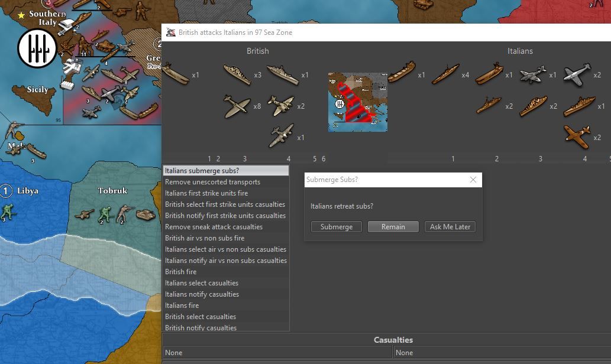Click the British strategic bomber at bottom of British units
Image resolution: width=611 pixels, height=364 pixels.
(x=281, y=136)
